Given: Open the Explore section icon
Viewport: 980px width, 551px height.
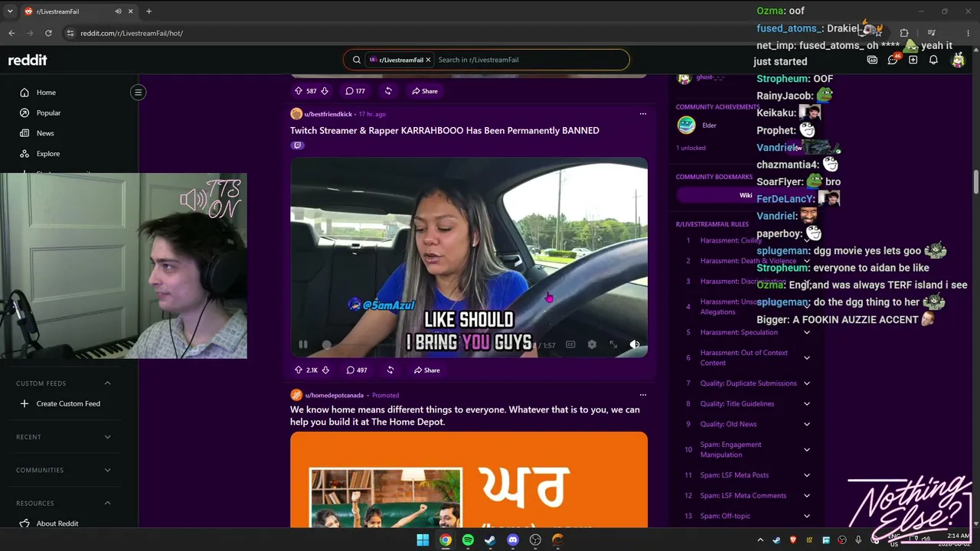Looking at the screenshot, I should [24, 154].
